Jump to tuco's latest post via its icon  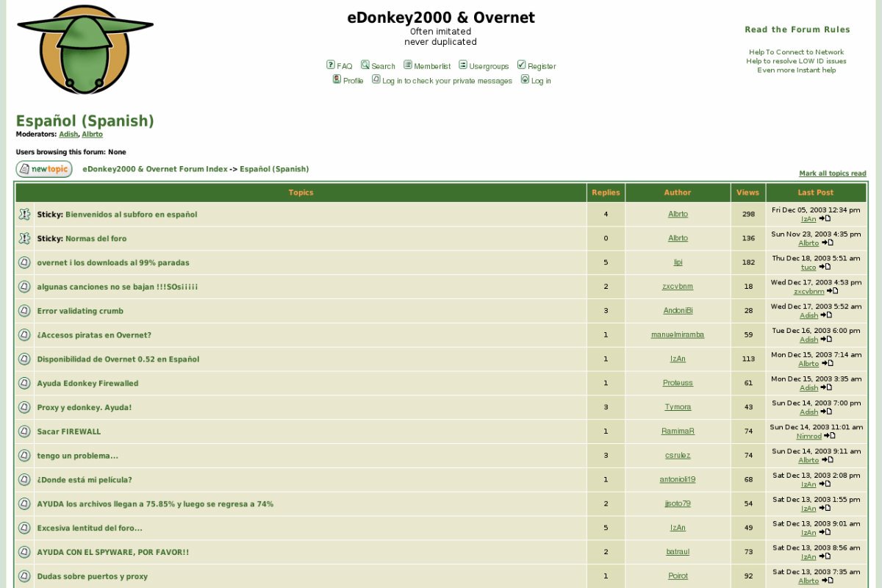click(825, 268)
